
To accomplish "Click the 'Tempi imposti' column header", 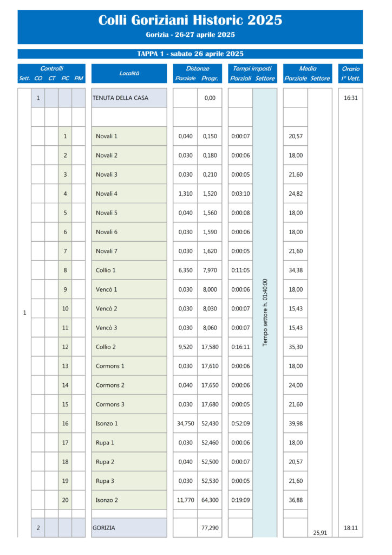I will pos(252,69).
